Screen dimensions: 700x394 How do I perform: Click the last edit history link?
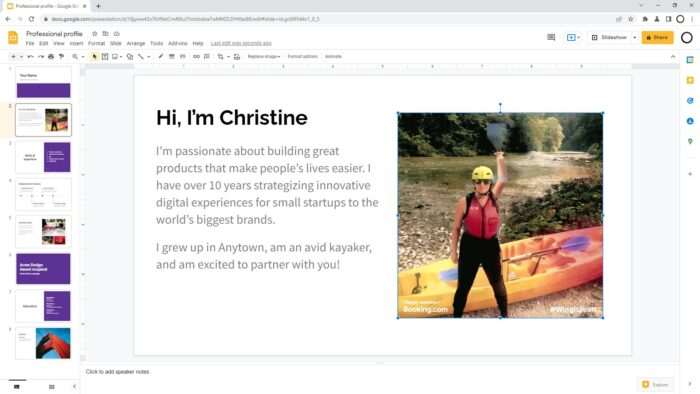pos(241,44)
